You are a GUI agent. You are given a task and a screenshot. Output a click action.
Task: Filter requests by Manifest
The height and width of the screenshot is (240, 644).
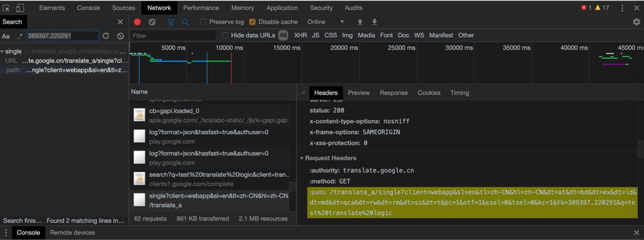click(x=441, y=35)
